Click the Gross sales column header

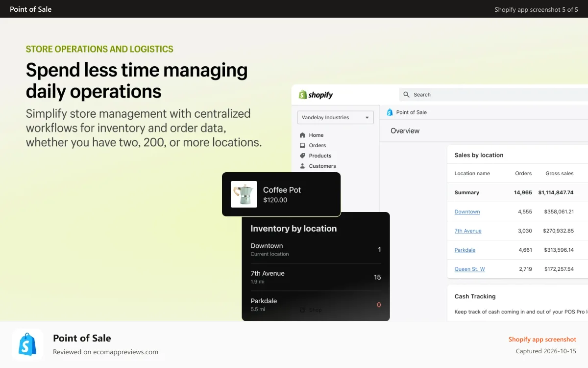(560, 173)
